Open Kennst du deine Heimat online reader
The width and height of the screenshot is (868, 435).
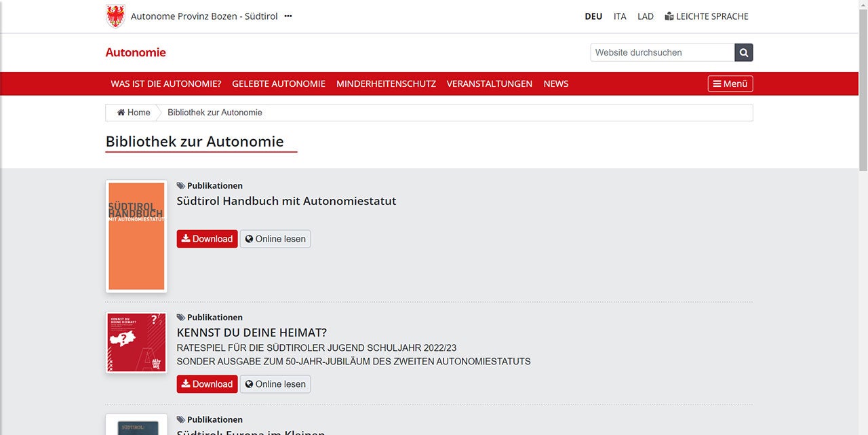[275, 384]
